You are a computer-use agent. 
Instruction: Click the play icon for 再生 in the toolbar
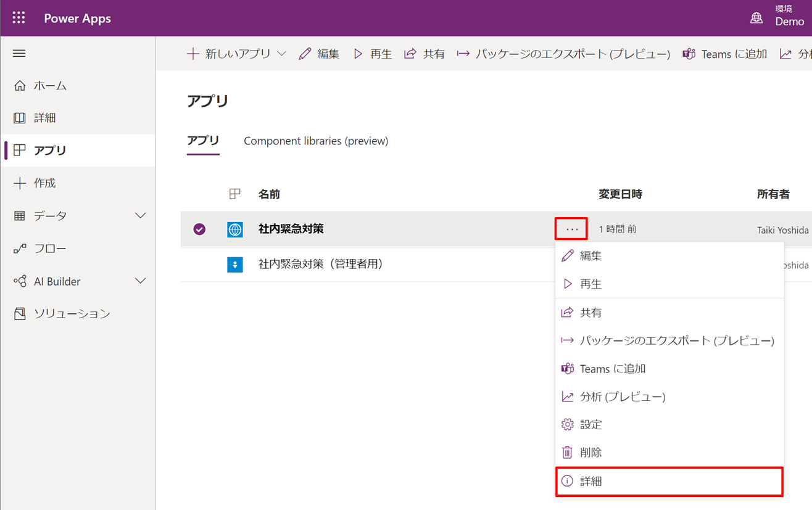coord(358,54)
